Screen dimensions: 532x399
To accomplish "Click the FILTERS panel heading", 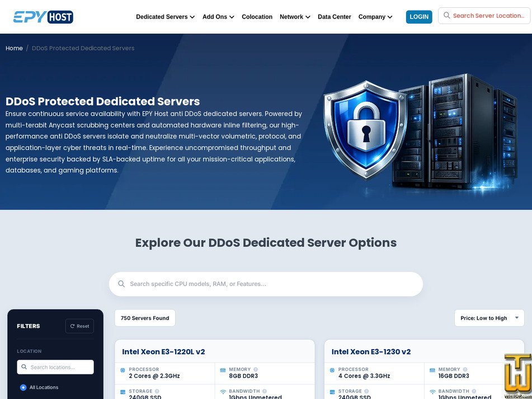I will [x=29, y=326].
